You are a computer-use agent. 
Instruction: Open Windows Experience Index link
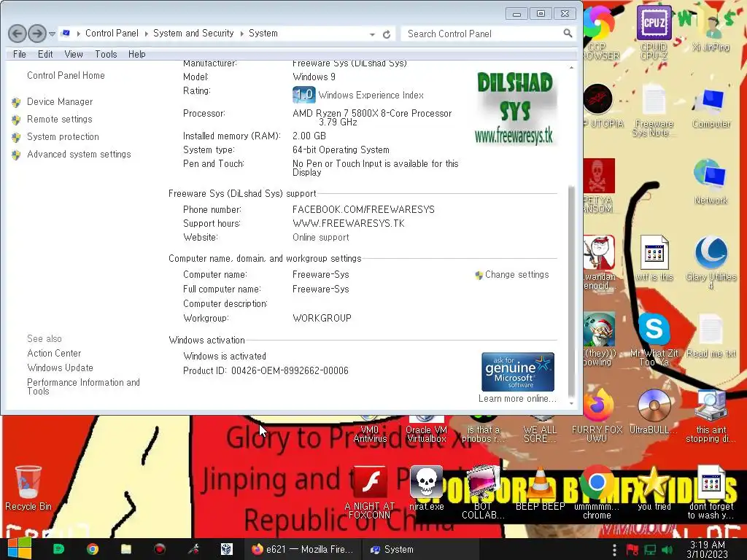(x=371, y=96)
